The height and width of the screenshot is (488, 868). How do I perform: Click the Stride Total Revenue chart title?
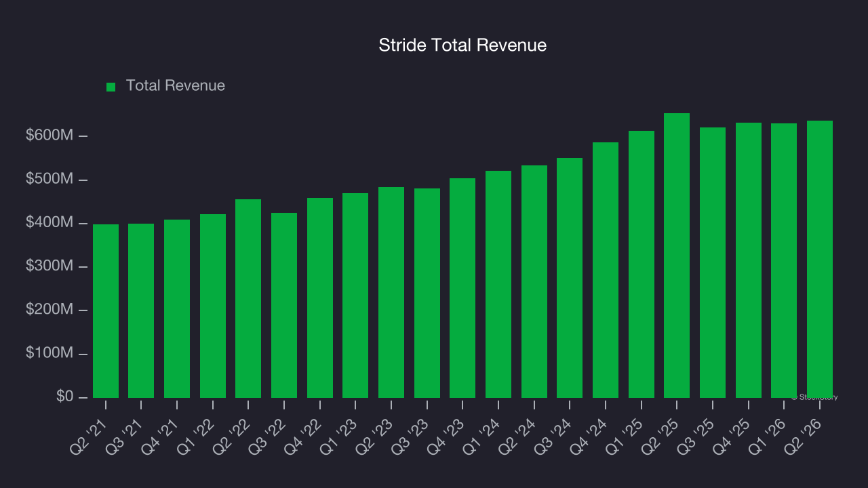coord(462,45)
